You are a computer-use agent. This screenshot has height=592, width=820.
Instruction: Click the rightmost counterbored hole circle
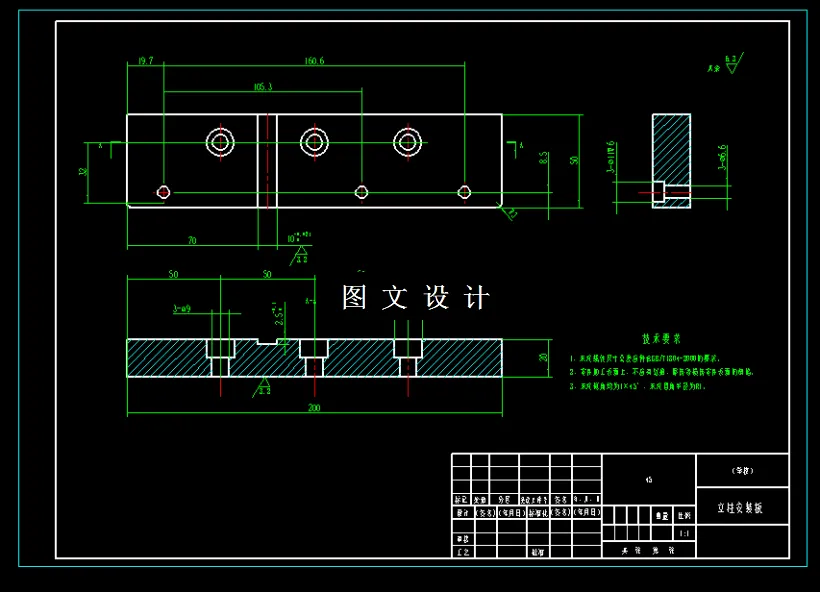[408, 142]
